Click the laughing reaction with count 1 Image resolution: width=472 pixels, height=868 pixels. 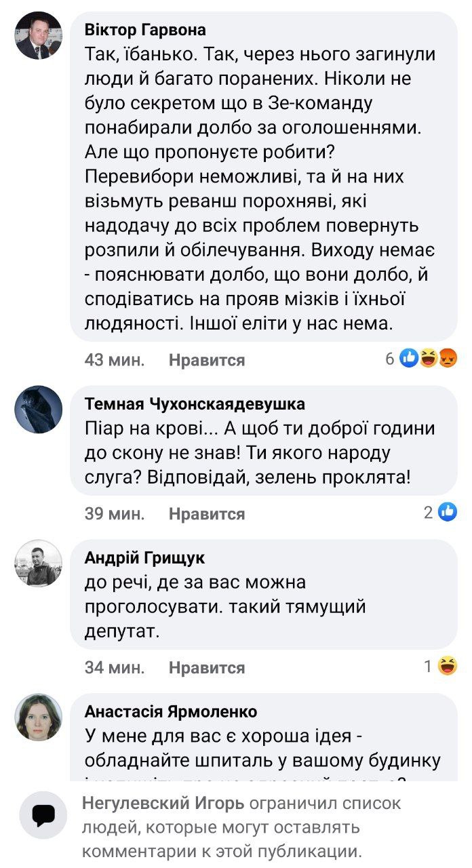pyautogui.click(x=448, y=667)
